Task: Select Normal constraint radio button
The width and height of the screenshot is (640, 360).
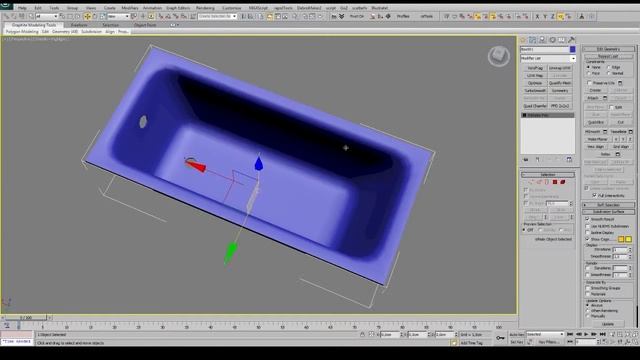Action: point(609,73)
